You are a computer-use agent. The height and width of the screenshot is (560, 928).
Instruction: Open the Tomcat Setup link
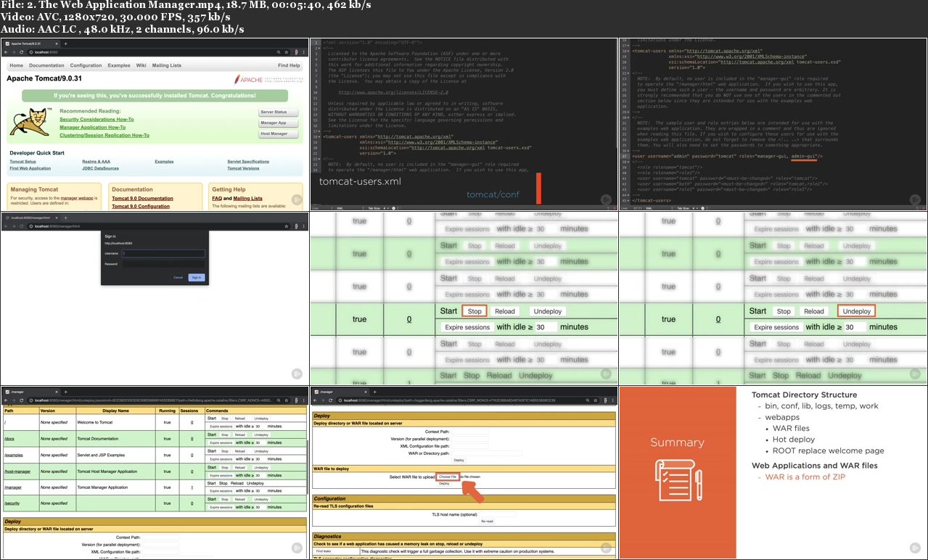[x=23, y=162]
